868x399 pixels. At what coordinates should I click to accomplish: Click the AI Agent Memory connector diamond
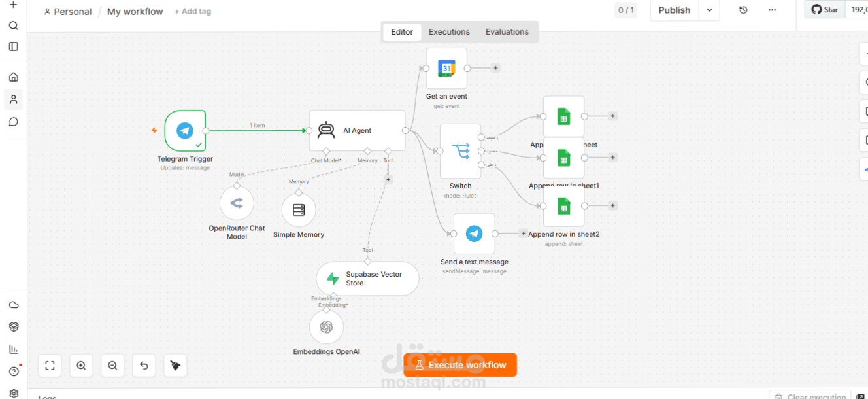(x=367, y=151)
